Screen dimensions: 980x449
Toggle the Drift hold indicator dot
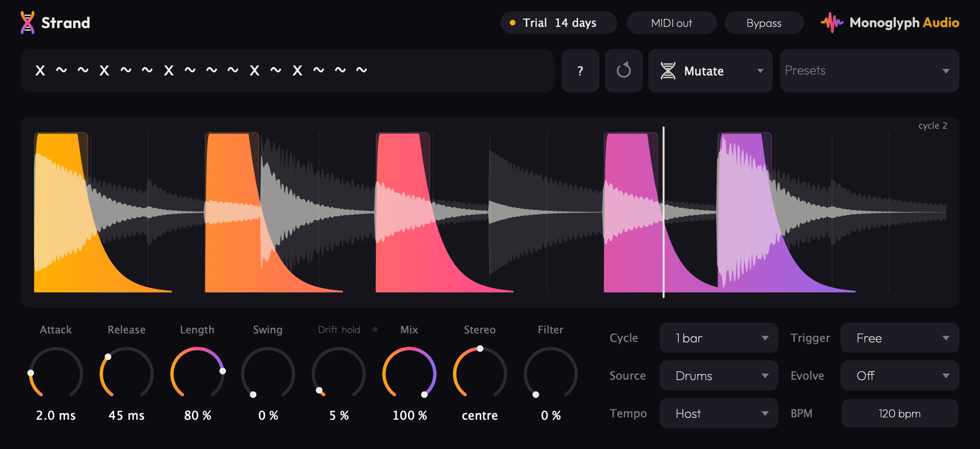(375, 329)
